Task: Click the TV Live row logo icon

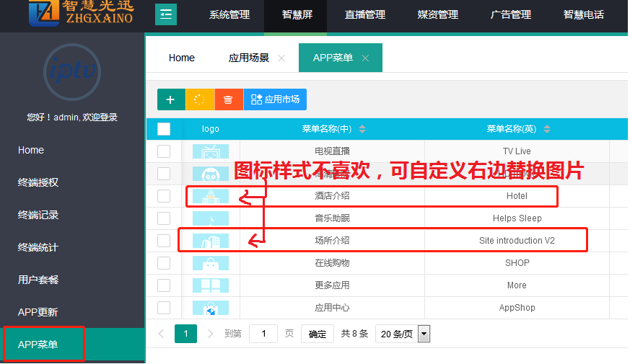Action: pos(211,151)
